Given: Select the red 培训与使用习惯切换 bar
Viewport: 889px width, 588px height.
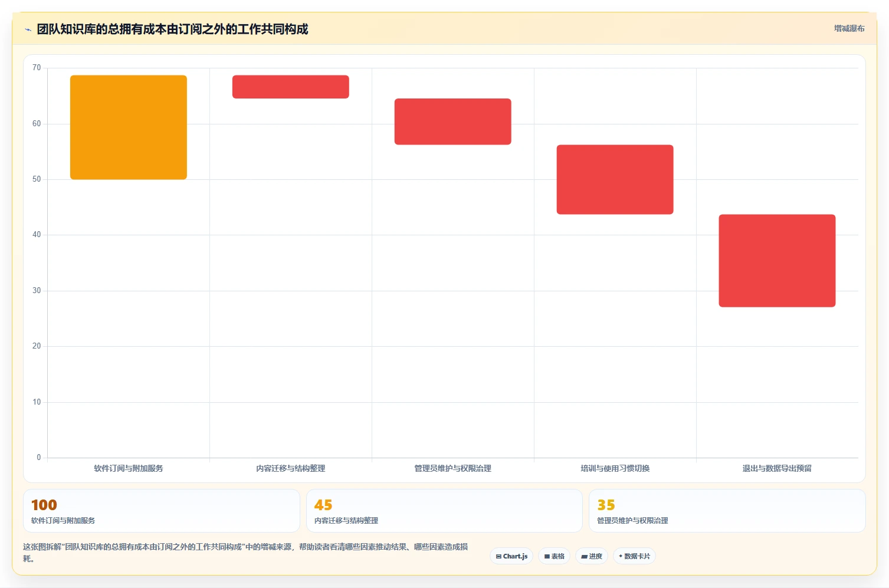Looking at the screenshot, I should pyautogui.click(x=615, y=179).
